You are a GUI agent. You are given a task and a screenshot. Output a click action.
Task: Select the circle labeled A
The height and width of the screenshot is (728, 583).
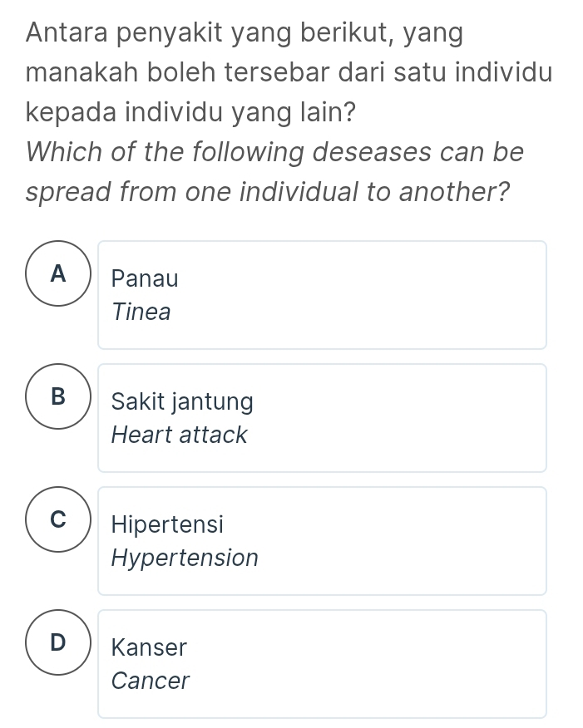[x=57, y=273]
